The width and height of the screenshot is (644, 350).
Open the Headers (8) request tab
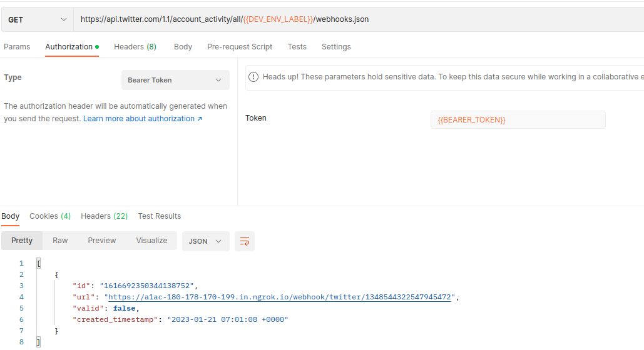pyautogui.click(x=135, y=47)
